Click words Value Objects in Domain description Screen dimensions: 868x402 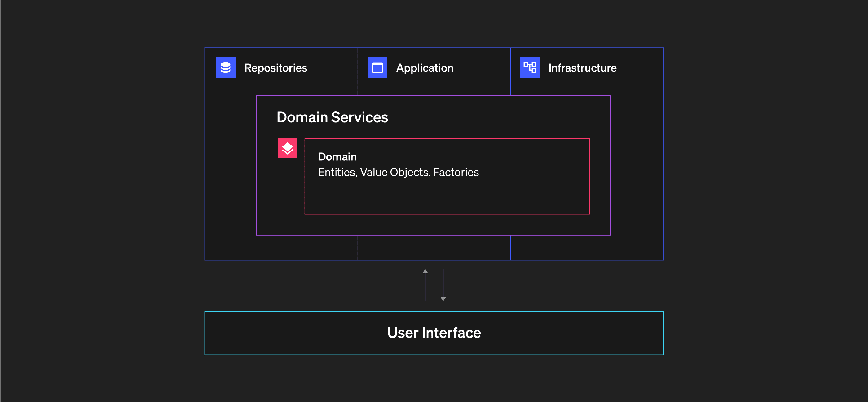point(394,173)
